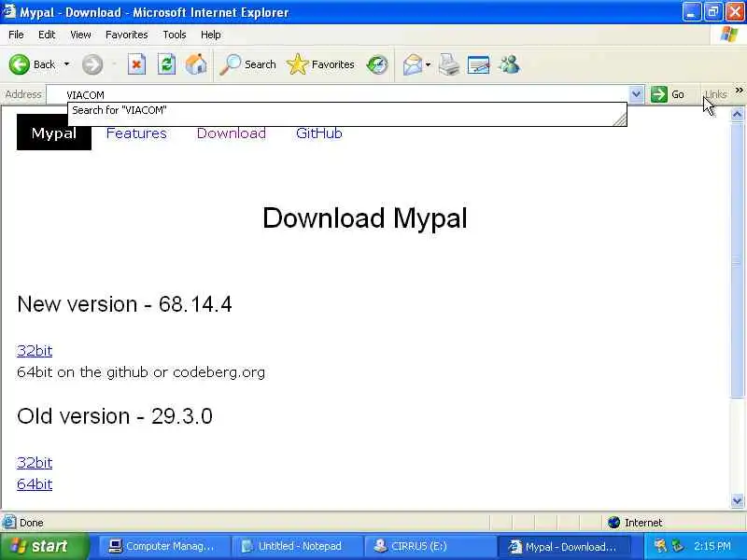Print the page with printer icon
The width and height of the screenshot is (747, 560).
tap(449, 64)
